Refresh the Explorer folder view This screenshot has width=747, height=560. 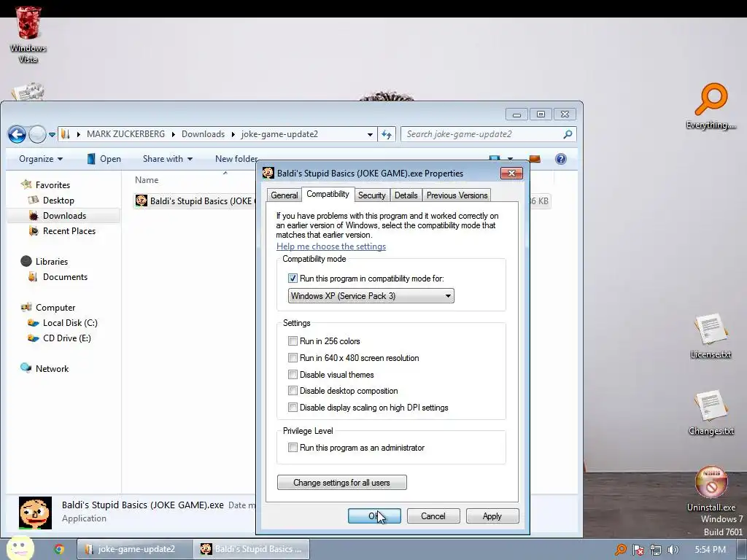pos(387,135)
